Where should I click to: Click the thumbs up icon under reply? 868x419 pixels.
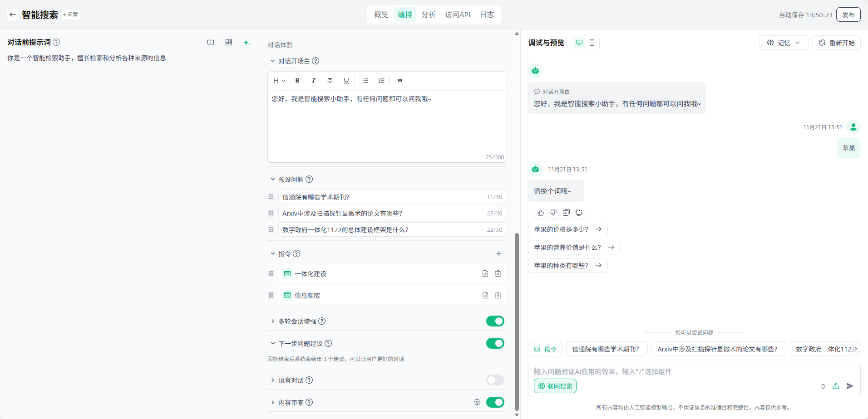coord(541,213)
